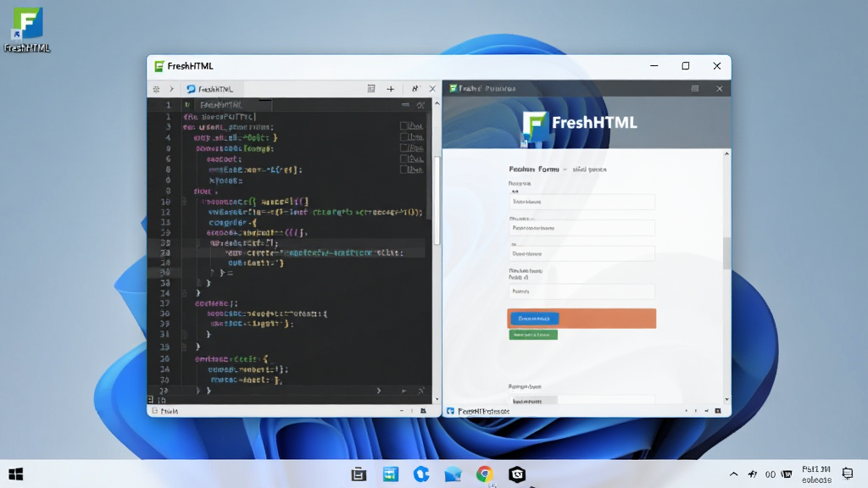868x488 pixels.
Task: Close the preview panel with its X
Action: click(719, 88)
